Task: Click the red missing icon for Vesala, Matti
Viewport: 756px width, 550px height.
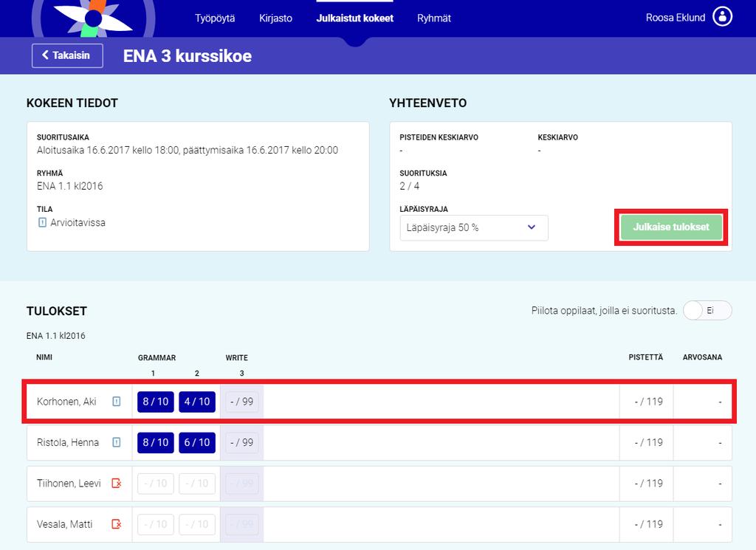Action: (x=117, y=524)
